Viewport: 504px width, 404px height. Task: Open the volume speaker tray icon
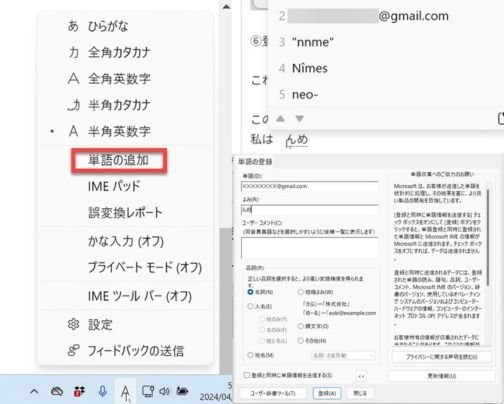pyautogui.click(x=164, y=391)
